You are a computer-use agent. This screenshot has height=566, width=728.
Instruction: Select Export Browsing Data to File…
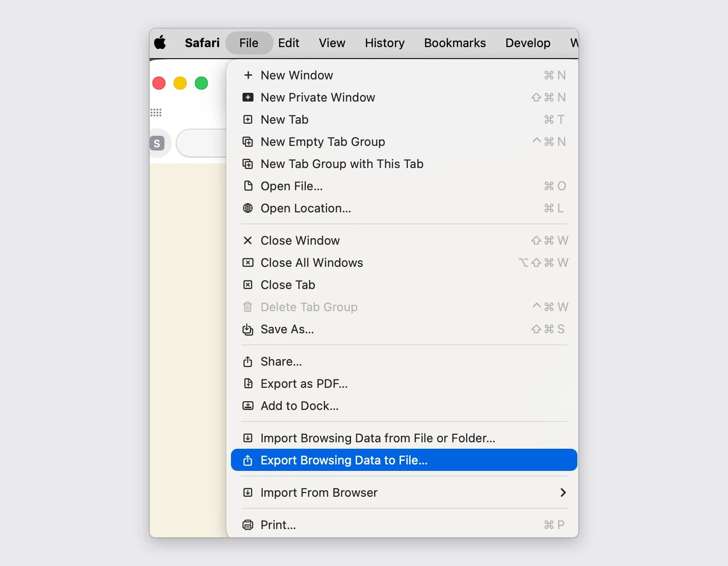coord(404,460)
